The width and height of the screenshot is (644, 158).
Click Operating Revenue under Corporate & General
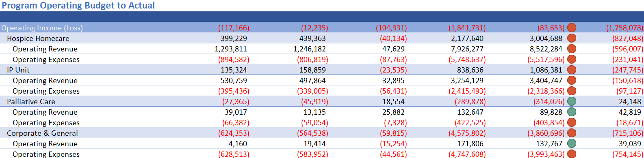[45, 144]
